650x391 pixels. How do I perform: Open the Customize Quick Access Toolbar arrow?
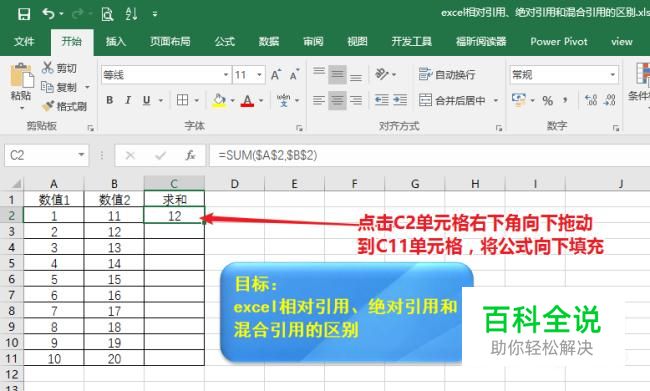[x=155, y=14]
